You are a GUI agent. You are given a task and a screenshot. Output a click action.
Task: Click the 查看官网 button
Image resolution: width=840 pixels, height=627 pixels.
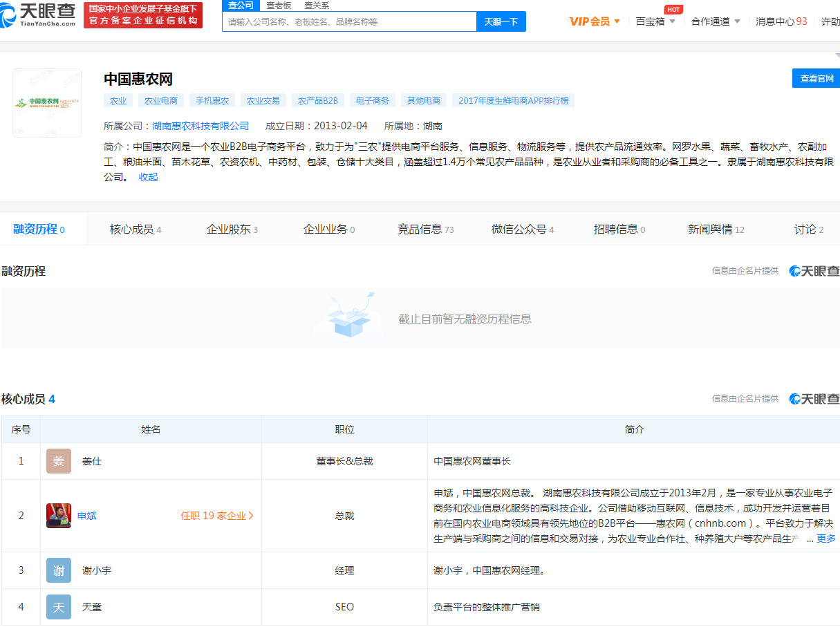(816, 79)
